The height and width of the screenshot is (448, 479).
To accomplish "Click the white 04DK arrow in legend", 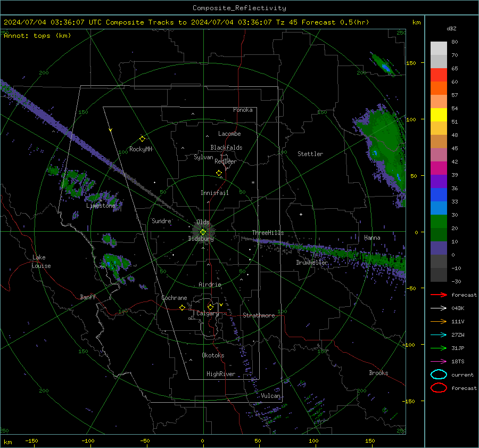I will (x=439, y=308).
